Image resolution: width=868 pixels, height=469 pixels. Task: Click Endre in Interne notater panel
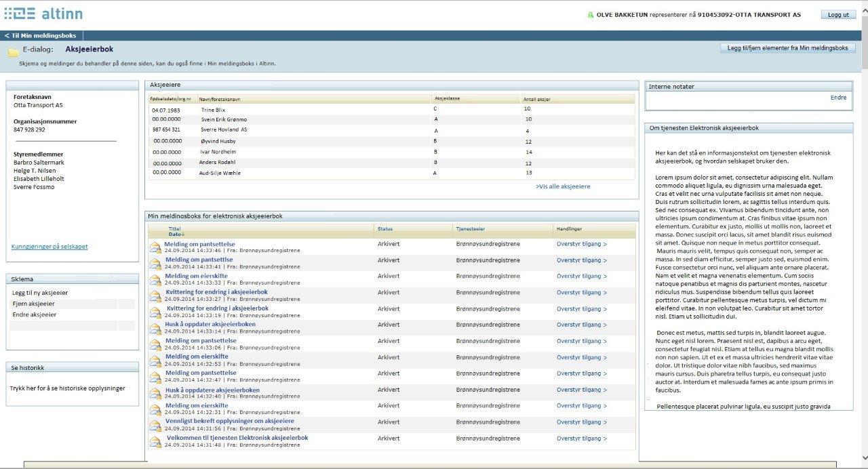[x=838, y=98]
